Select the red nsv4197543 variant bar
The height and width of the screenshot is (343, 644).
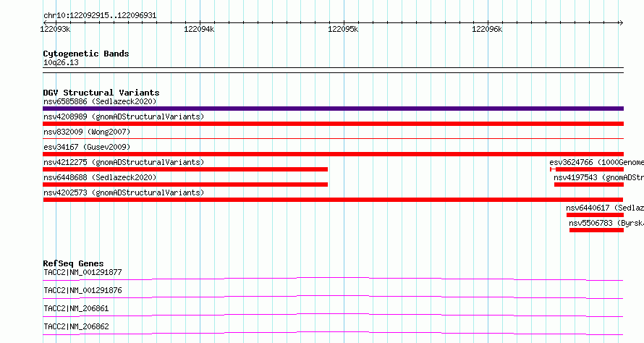588,185
